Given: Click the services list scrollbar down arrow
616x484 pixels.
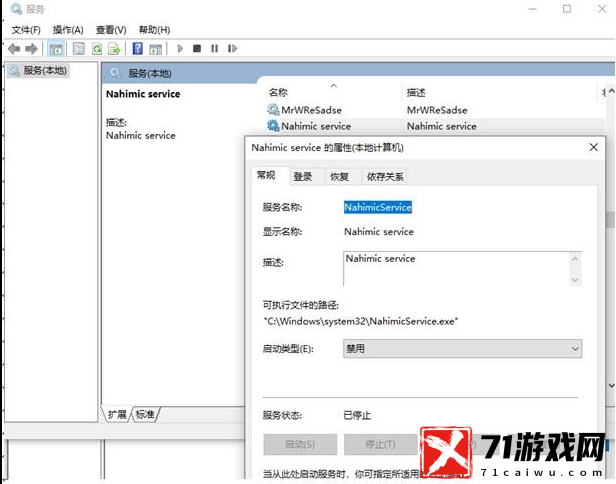Looking at the screenshot, I should tap(611, 385).
